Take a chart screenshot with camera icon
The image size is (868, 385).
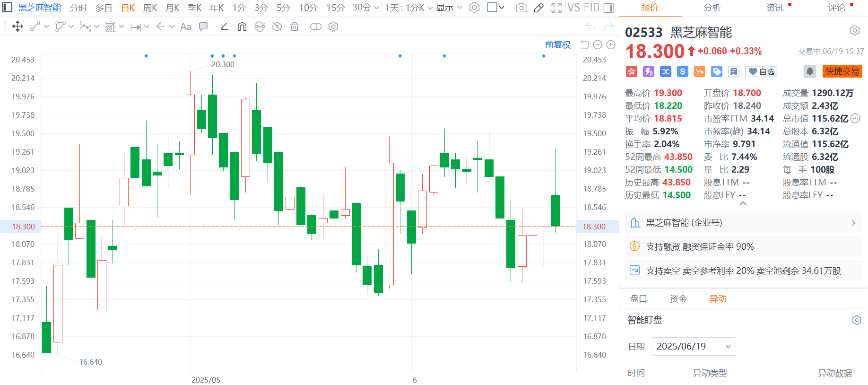click(x=521, y=8)
